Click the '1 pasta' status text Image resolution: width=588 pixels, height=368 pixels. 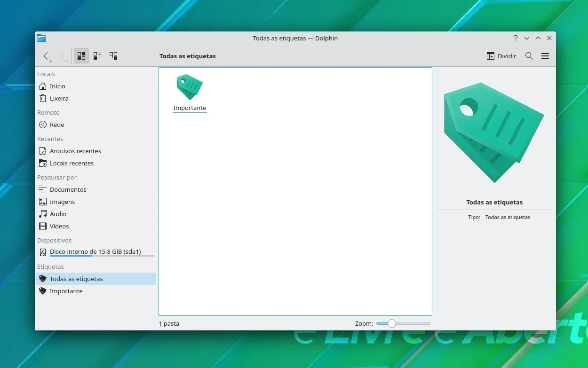coord(169,323)
